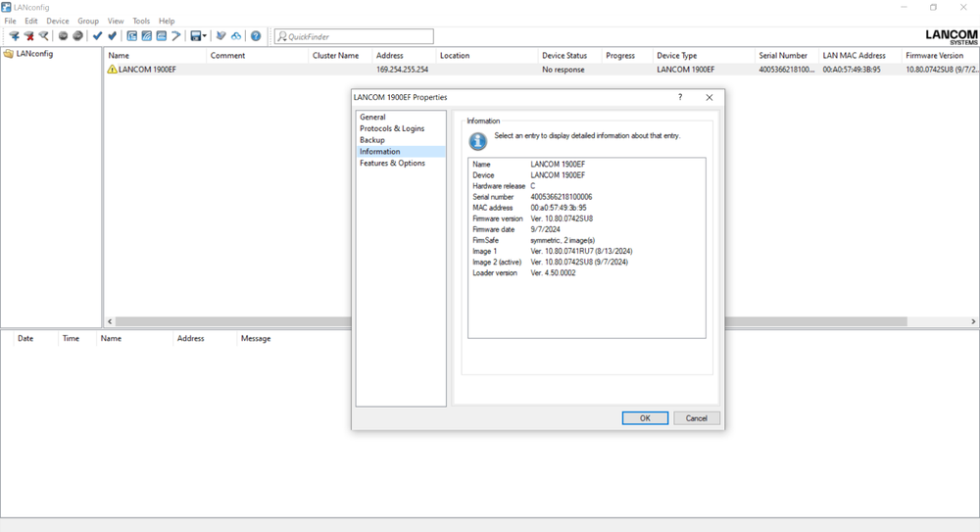Viewport: 980px width, 532px height.
Task: Open the Edit menu
Action: [31, 21]
